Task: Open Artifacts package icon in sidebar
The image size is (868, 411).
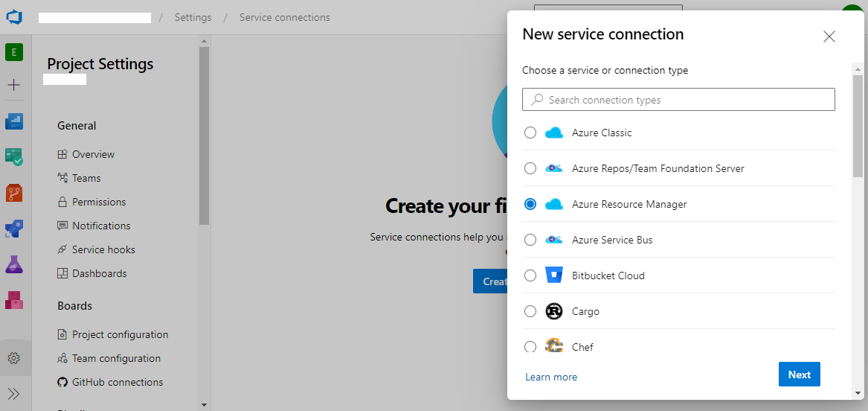Action: pos(14,299)
